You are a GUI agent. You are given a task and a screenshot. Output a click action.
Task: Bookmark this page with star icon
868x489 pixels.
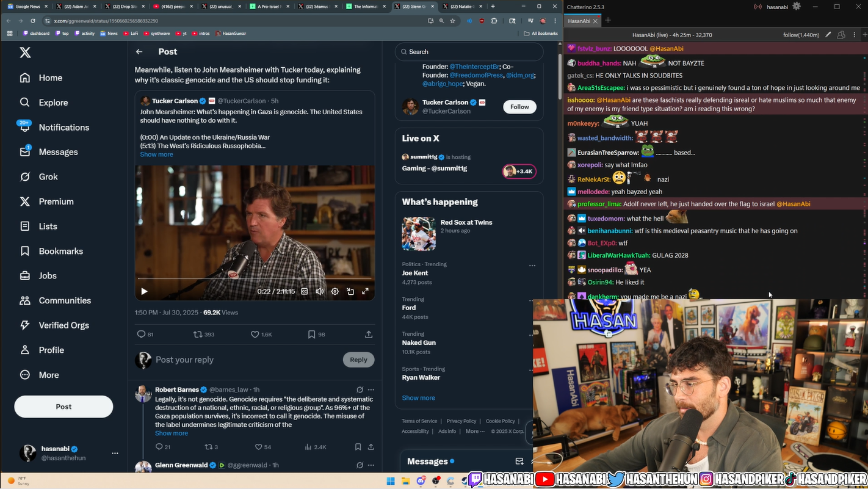pos(452,21)
